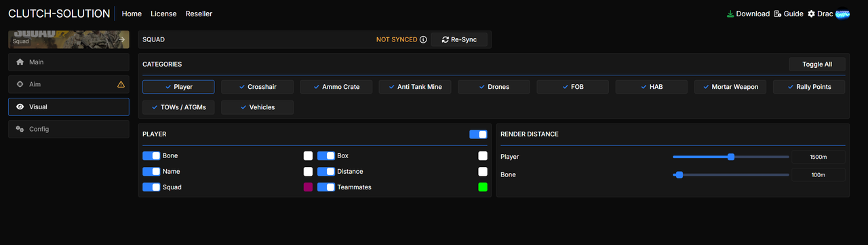Click the Toggle All categories button
868x245 pixels.
tap(817, 64)
